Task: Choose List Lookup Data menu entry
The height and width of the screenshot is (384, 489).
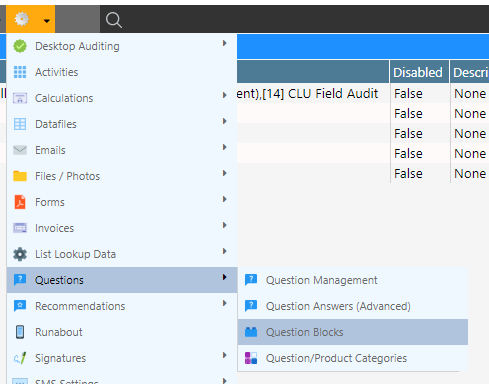Action: pyautogui.click(x=122, y=254)
